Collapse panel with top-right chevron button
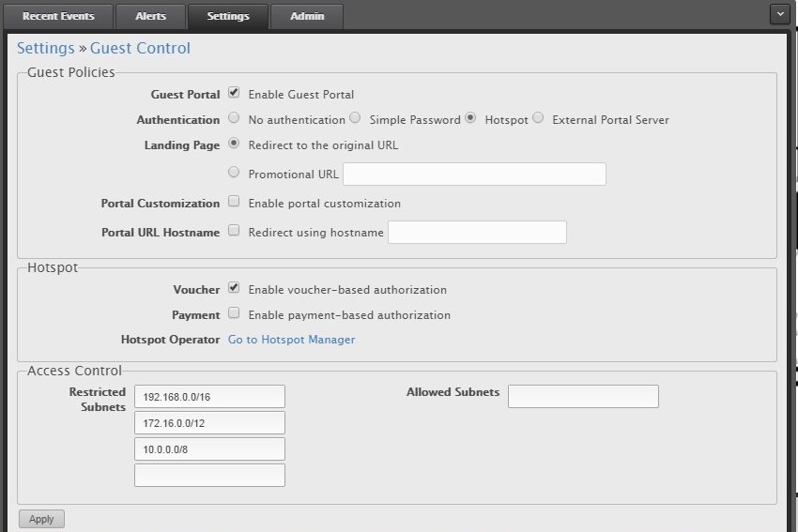The width and height of the screenshot is (798, 532). click(780, 14)
